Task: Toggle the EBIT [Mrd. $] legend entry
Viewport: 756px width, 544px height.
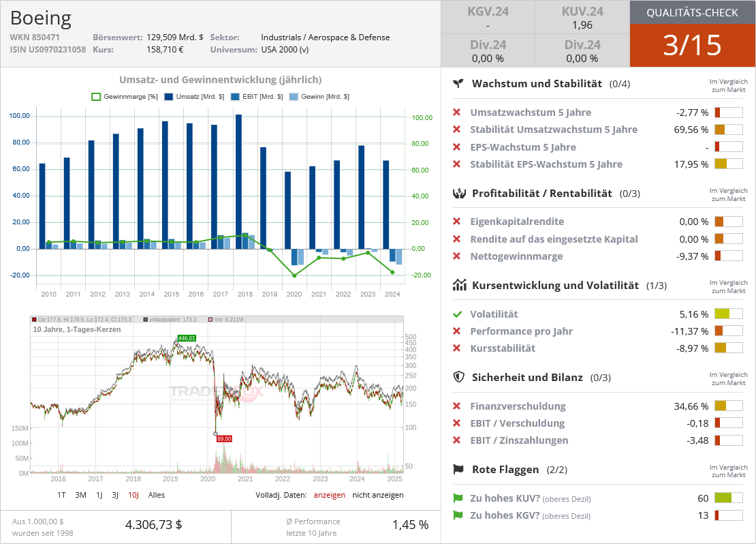Action: 257,97
